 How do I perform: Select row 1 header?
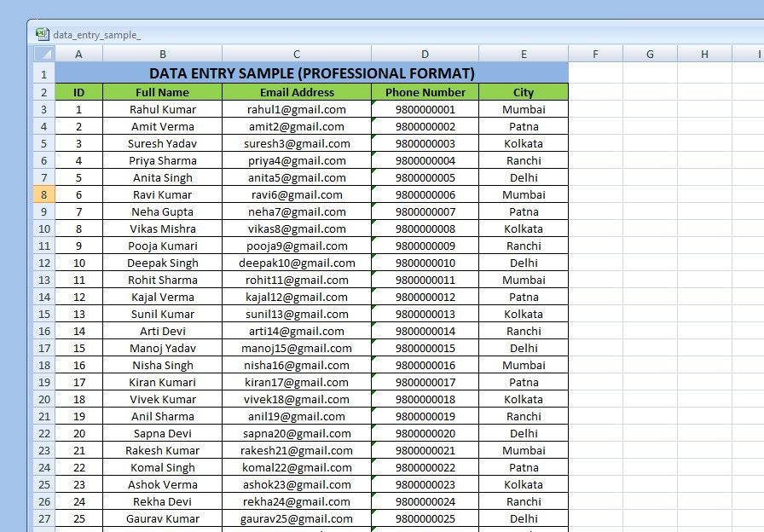44,73
